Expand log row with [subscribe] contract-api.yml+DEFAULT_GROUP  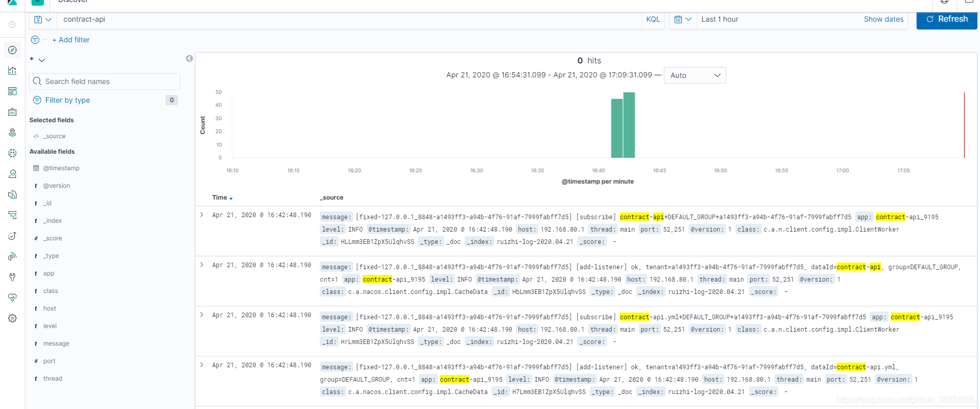point(202,315)
